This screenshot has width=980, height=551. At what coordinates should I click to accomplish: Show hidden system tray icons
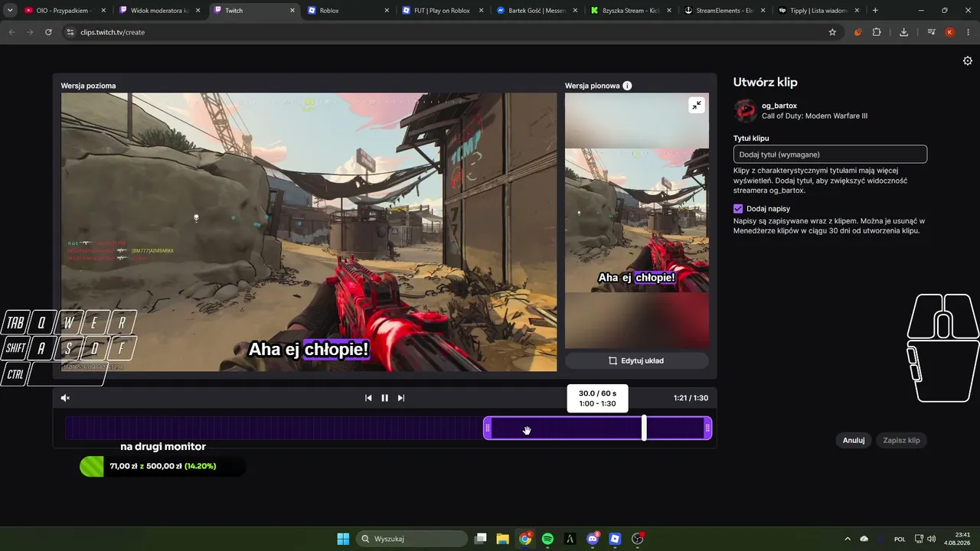point(847,539)
